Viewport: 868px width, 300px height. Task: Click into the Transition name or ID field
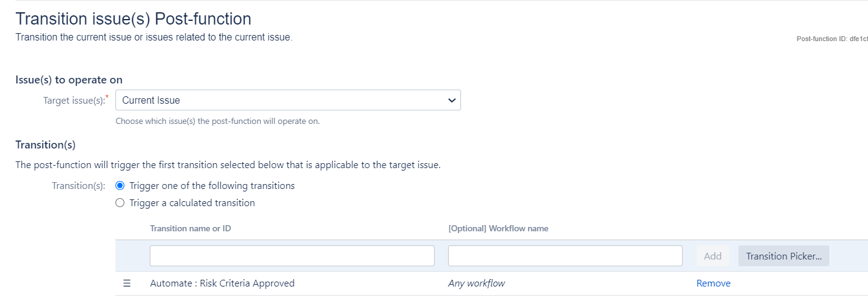[292, 256]
